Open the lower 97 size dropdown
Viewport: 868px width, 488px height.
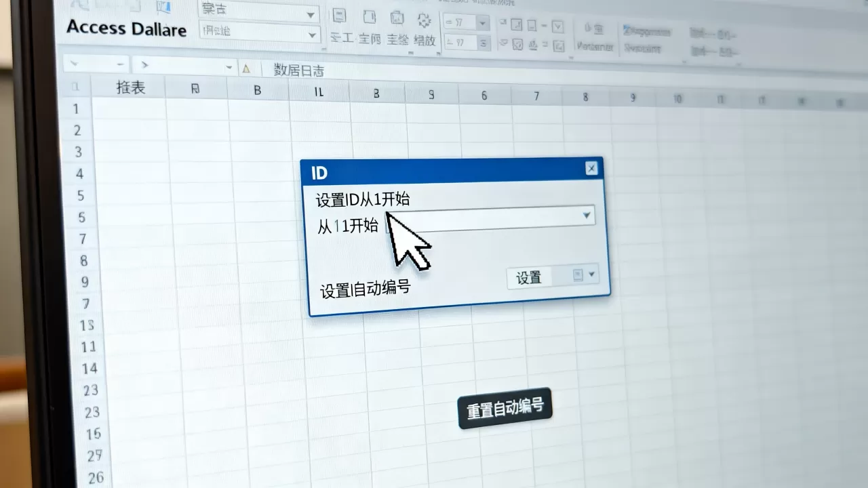point(484,43)
